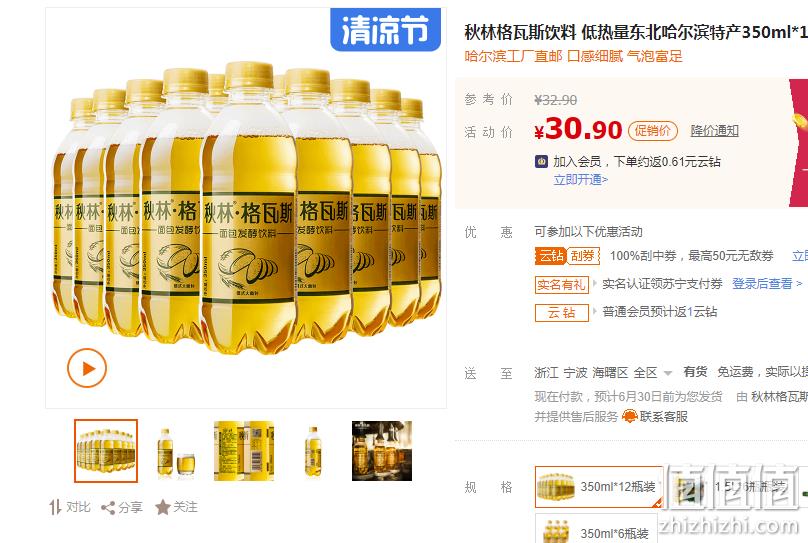This screenshot has height=543, width=808.
Task: Expand the delivery region dropdown 浙江 宁波
Action: click(603, 372)
